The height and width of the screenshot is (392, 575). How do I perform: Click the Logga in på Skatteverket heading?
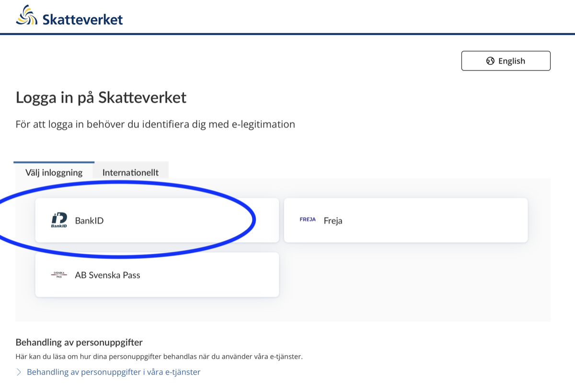pyautogui.click(x=101, y=98)
